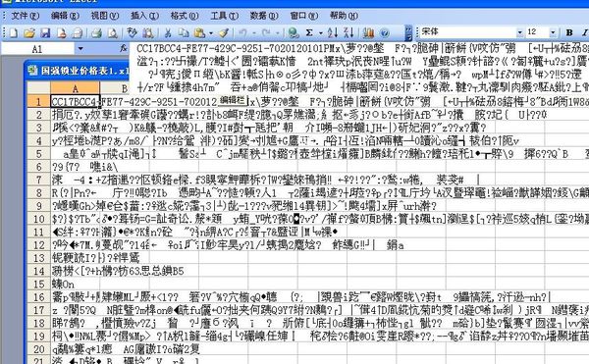589x364 pixels.
Task: Click the 宋体 font name field
Action: tap(467, 32)
